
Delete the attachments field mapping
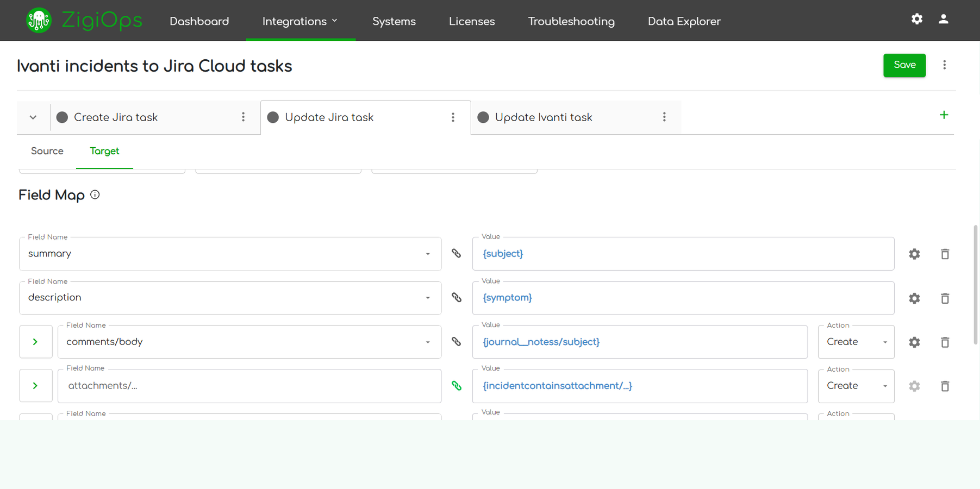pyautogui.click(x=945, y=386)
